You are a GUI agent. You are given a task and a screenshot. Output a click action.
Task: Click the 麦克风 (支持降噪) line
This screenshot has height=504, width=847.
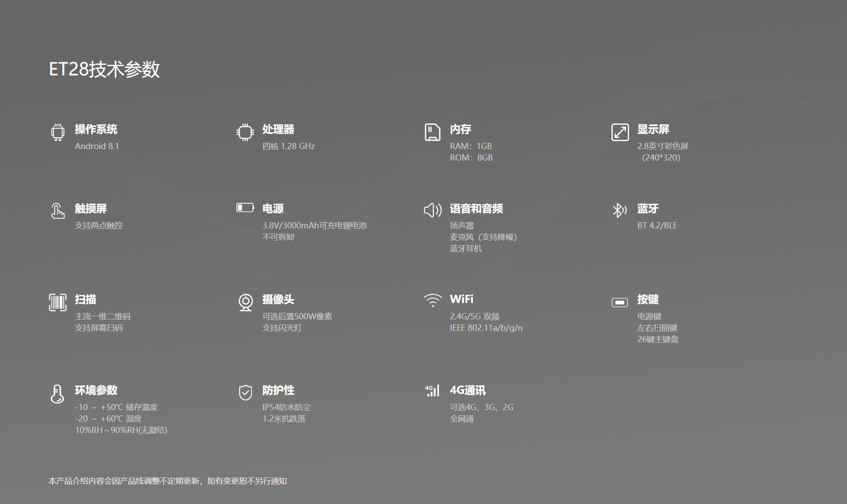(x=483, y=237)
